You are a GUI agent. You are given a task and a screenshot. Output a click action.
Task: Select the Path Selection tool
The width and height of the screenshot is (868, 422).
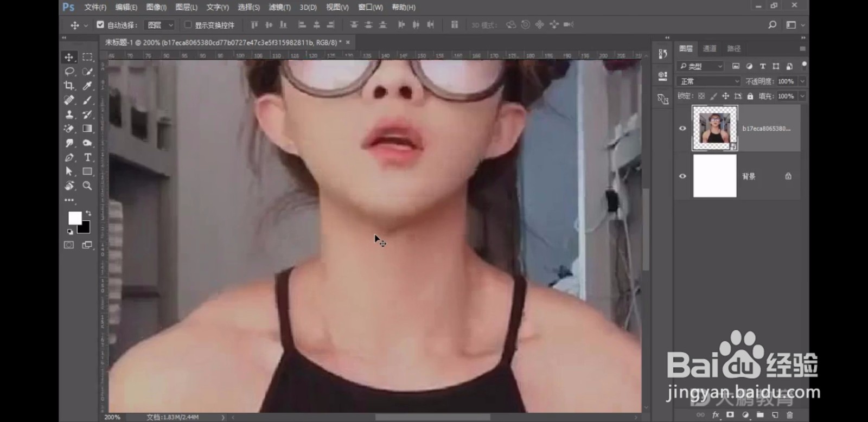(x=69, y=171)
